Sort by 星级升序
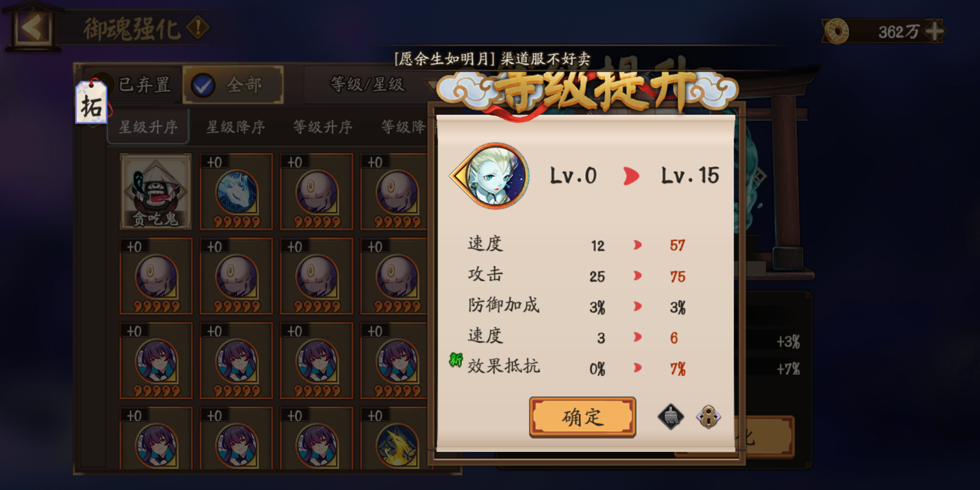Viewport: 980px width, 490px height. pos(148,127)
